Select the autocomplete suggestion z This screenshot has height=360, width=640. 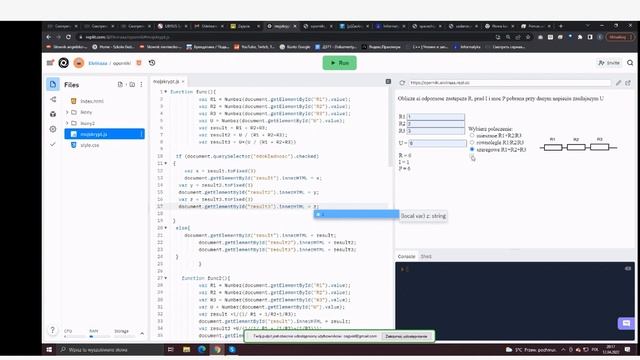tap(356, 214)
